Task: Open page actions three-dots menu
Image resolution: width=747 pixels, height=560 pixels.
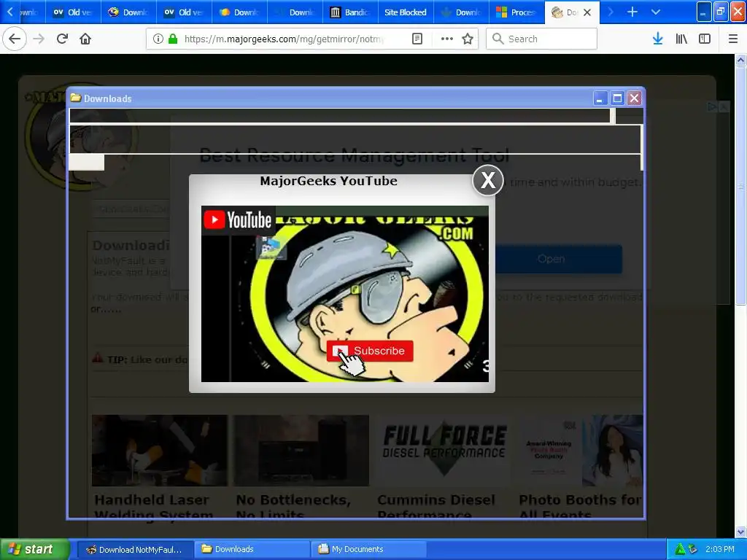Action: point(447,39)
